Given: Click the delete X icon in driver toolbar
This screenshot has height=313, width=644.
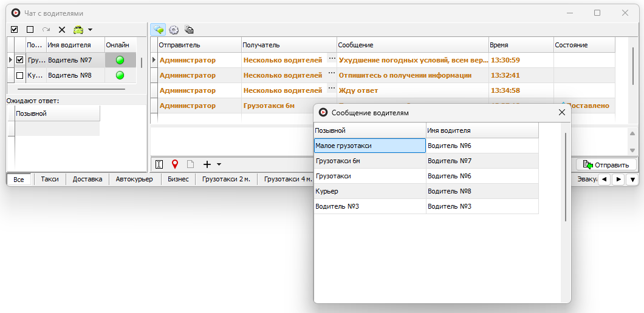Looking at the screenshot, I should [x=62, y=30].
